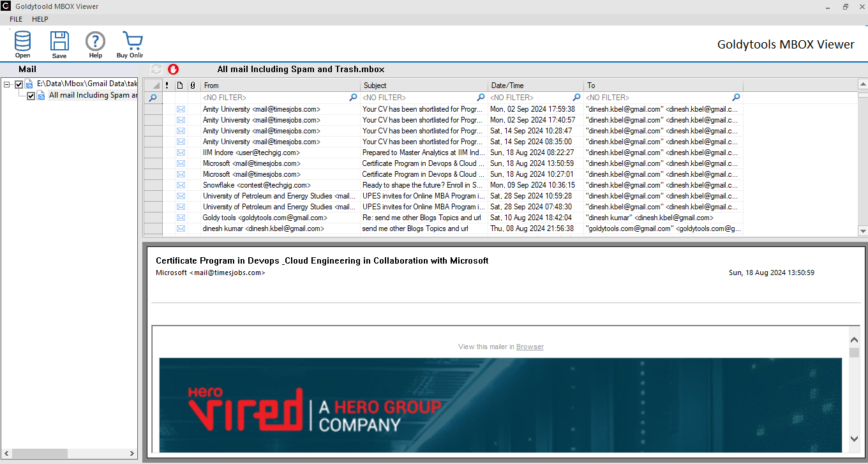Open the Browser link in mailer
Image resolution: width=868 pixels, height=464 pixels.
tap(530, 347)
